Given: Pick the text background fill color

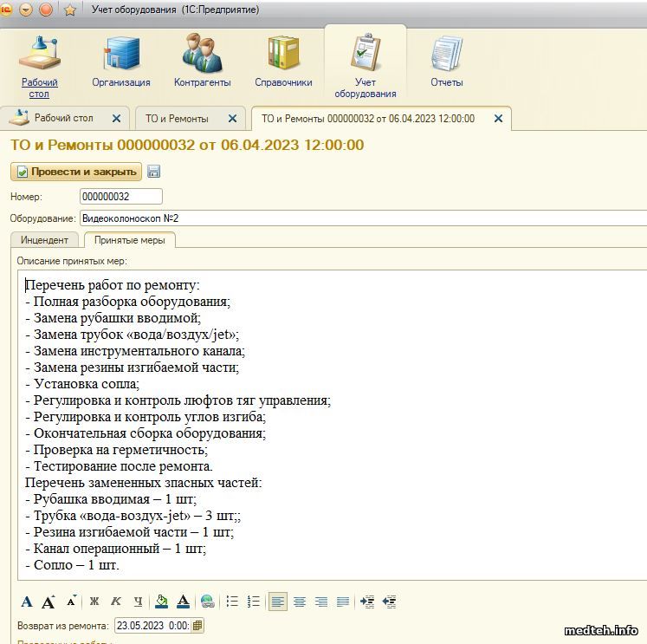Looking at the screenshot, I should (161, 602).
